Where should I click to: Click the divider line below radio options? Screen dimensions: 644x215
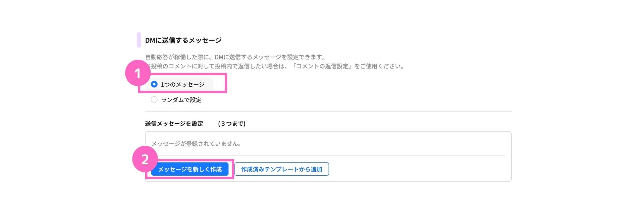point(328,111)
